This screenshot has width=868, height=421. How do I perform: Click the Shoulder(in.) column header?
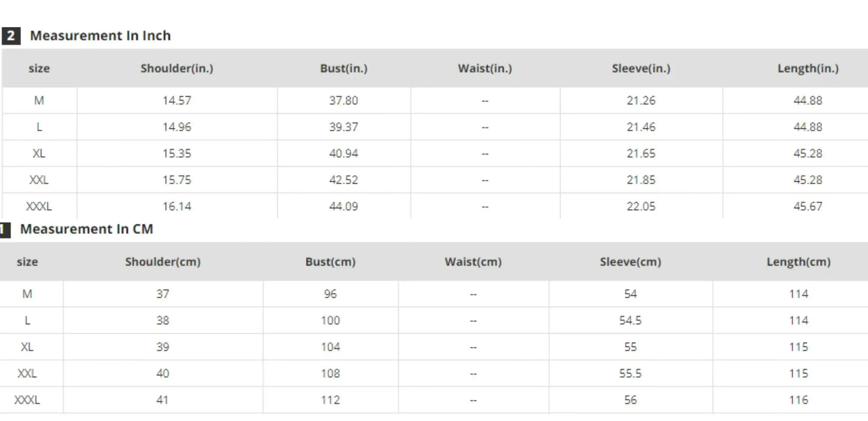[x=177, y=68]
